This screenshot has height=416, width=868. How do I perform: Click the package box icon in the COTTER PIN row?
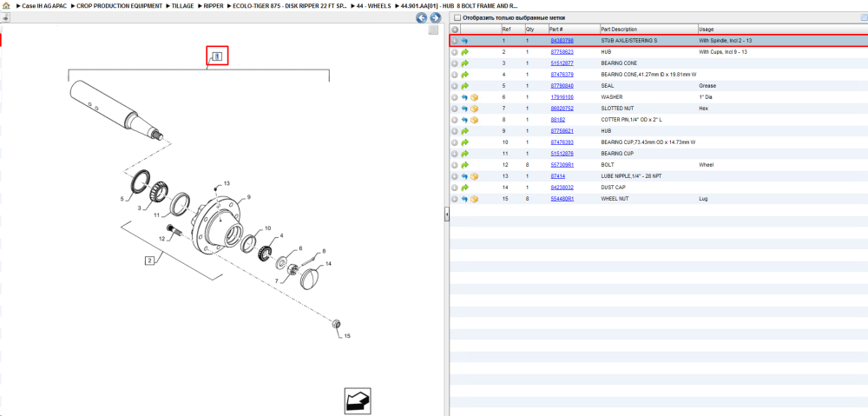(x=474, y=120)
